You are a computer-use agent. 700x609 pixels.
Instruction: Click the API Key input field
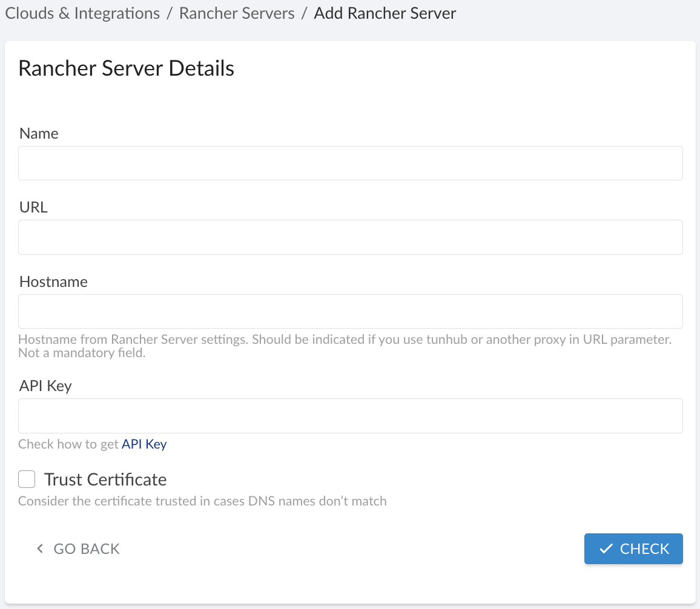(350, 416)
